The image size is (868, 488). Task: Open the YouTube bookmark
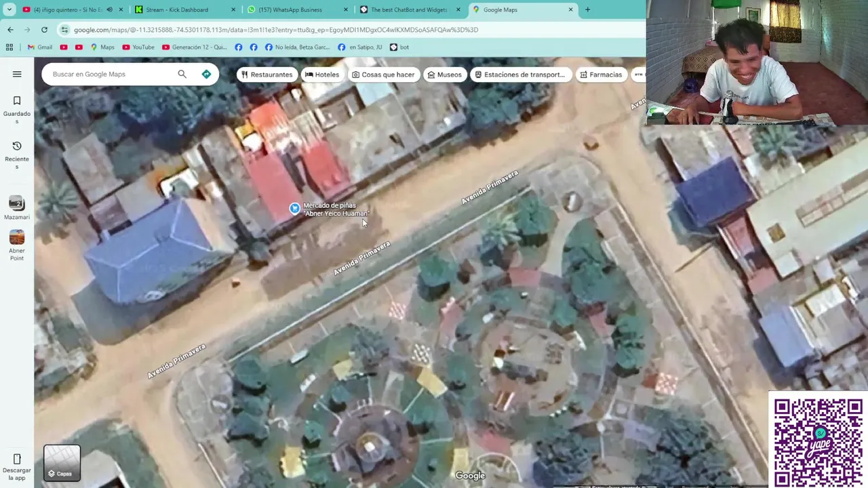click(x=138, y=47)
